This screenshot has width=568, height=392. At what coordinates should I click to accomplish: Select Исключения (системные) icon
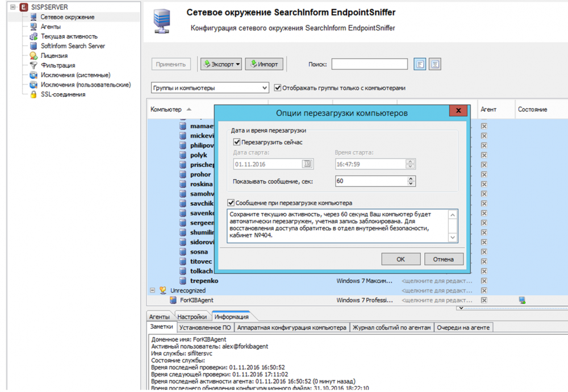(x=34, y=75)
